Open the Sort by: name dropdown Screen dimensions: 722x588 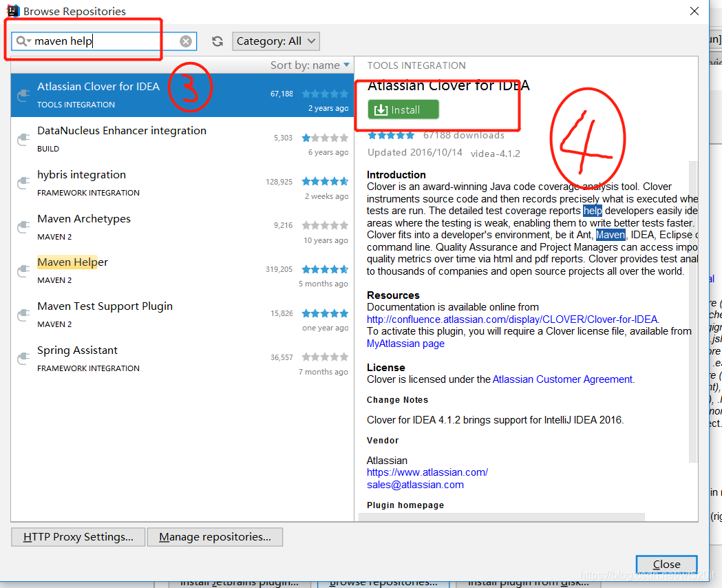click(x=310, y=65)
